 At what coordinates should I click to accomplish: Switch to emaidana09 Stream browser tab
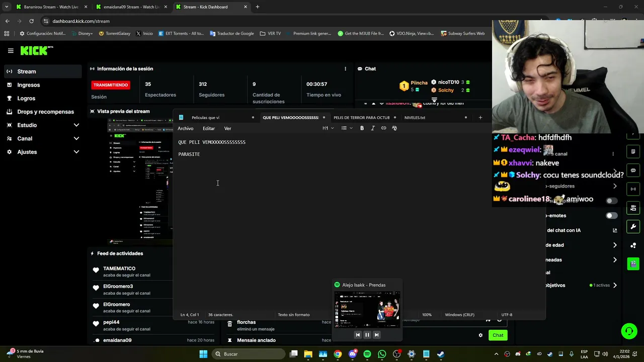132,7
